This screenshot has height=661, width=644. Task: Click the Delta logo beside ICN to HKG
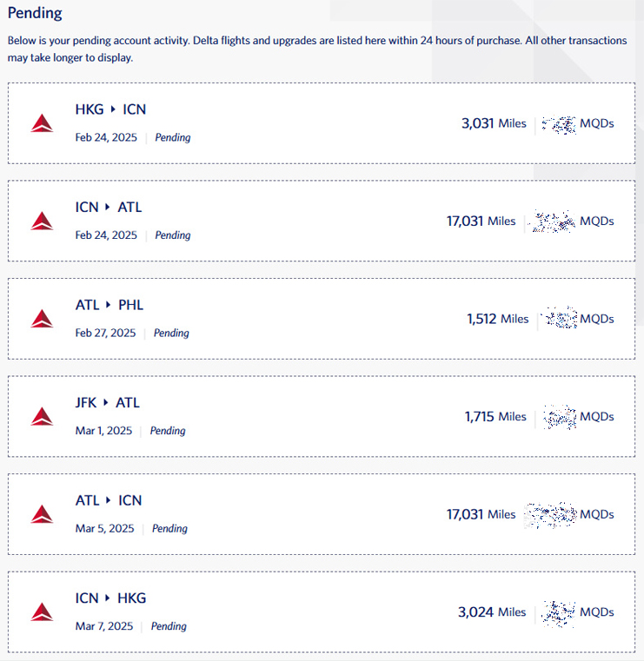pyautogui.click(x=42, y=612)
